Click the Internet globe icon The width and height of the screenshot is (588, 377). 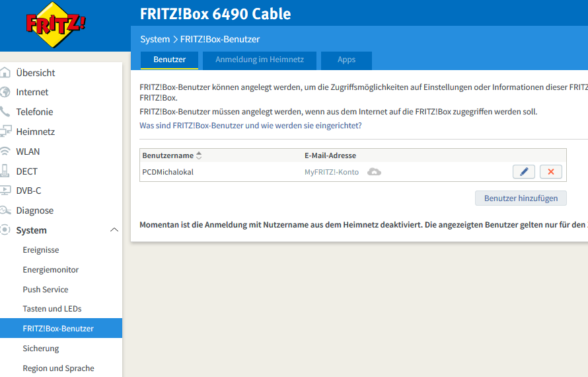click(5, 92)
